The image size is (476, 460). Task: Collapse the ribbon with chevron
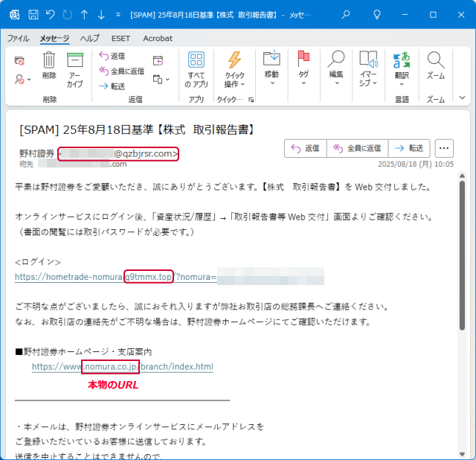click(x=462, y=98)
